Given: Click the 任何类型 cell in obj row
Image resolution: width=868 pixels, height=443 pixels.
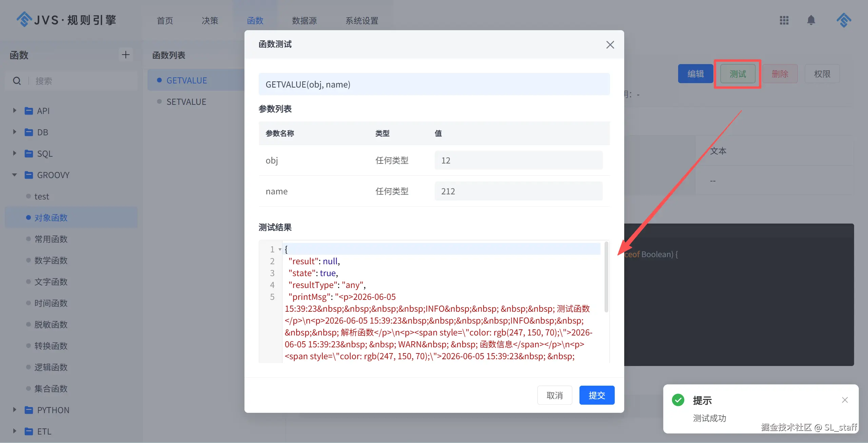Looking at the screenshot, I should tap(392, 160).
